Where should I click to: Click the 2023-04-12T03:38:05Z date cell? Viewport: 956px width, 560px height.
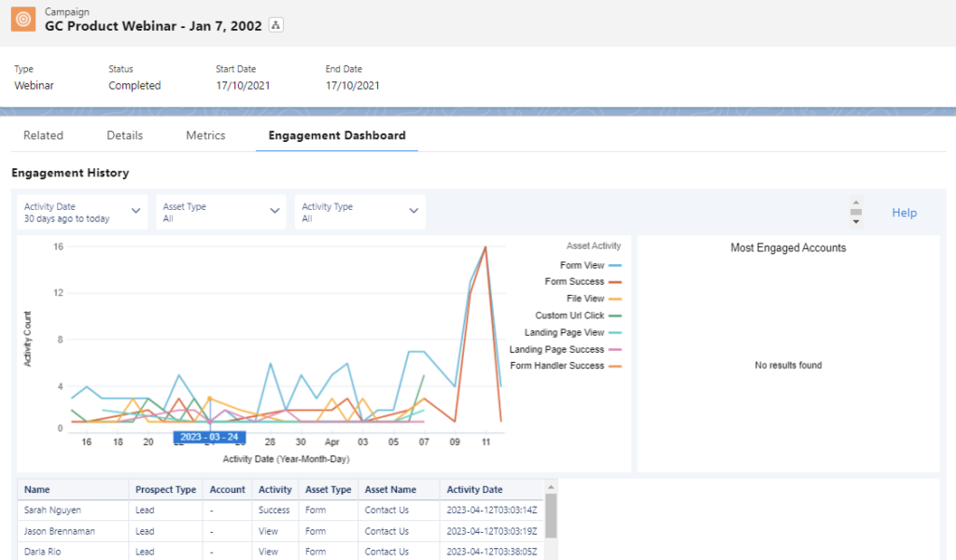(491, 552)
